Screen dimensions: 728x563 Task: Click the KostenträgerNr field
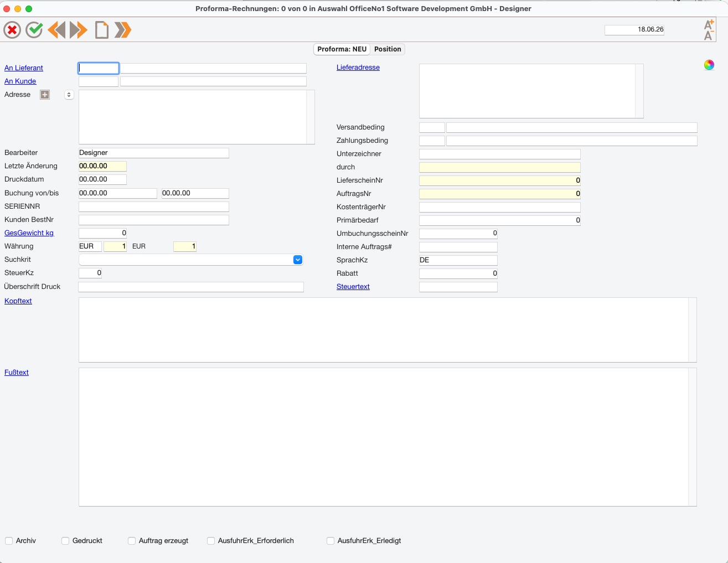click(x=500, y=207)
